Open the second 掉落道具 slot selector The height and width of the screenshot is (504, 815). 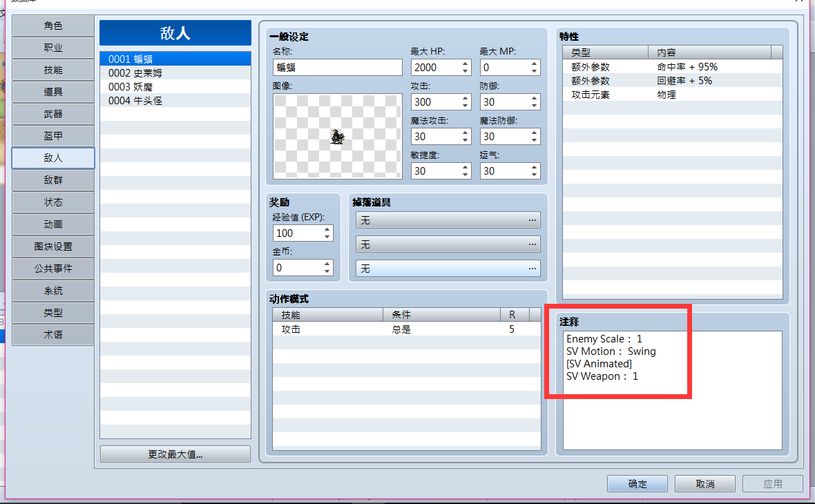[x=448, y=244]
